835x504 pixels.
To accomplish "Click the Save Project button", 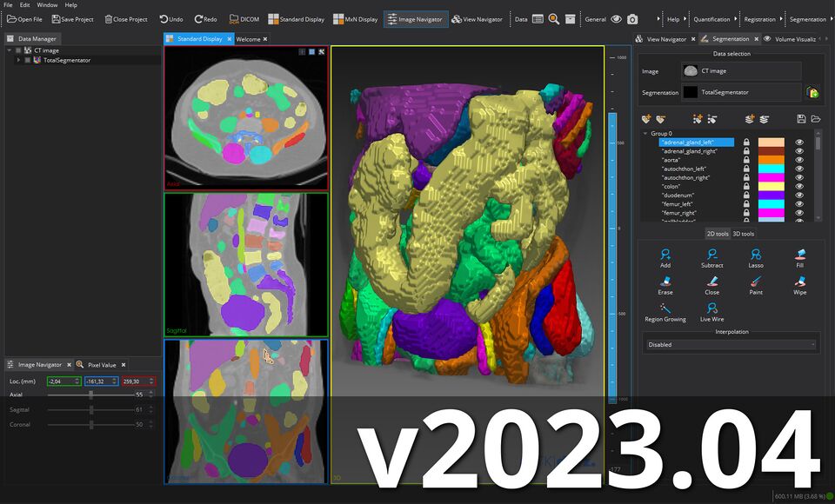I will tap(73, 19).
